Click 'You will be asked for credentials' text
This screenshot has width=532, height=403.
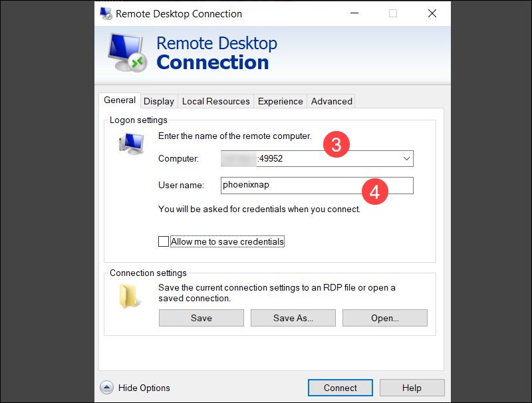[259, 209]
